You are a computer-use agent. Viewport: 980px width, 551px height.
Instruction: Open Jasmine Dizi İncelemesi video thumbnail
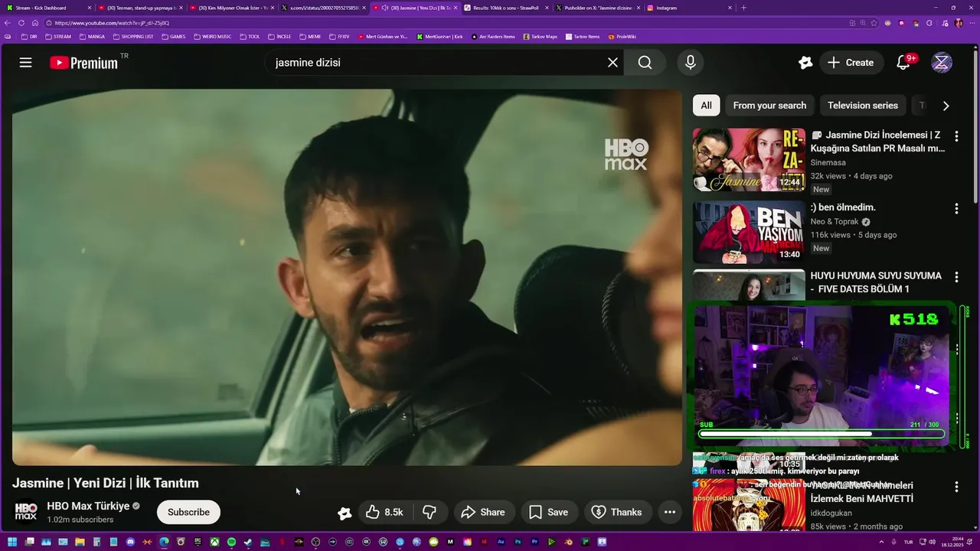pyautogui.click(x=749, y=159)
